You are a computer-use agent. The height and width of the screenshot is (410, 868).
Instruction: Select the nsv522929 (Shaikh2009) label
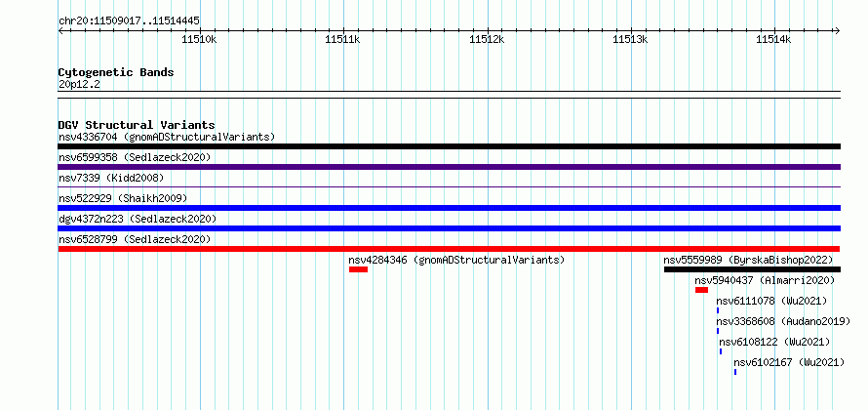pyautogui.click(x=123, y=198)
